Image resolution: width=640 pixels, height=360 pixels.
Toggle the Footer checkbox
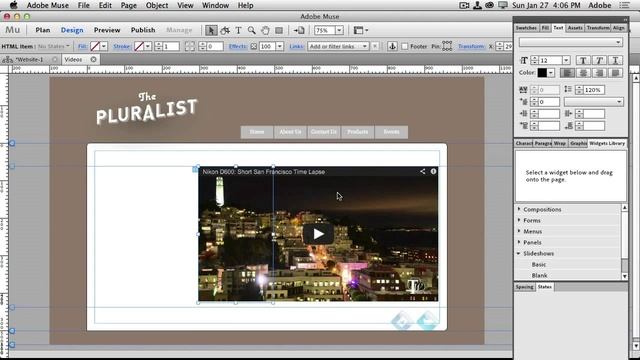coord(404,46)
